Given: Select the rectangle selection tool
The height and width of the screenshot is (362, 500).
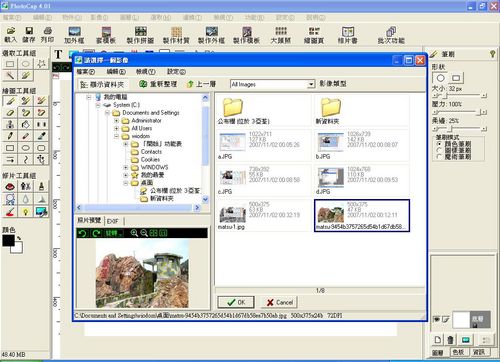Looking at the screenshot, I should click(10, 64).
